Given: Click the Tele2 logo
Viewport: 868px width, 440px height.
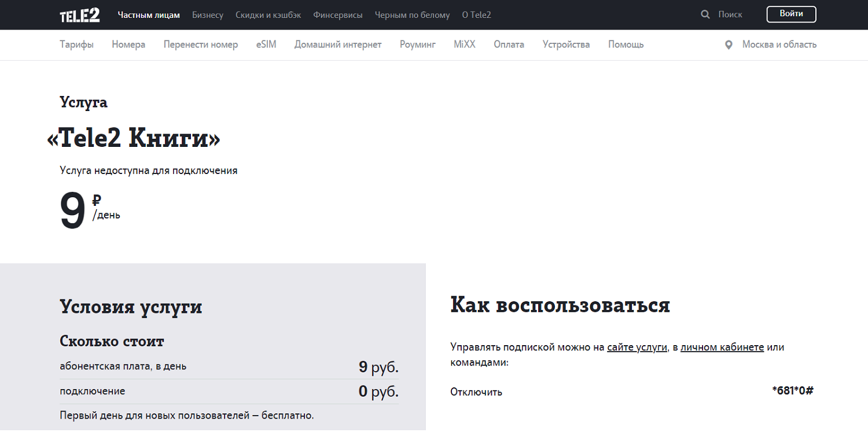Looking at the screenshot, I should click(80, 15).
